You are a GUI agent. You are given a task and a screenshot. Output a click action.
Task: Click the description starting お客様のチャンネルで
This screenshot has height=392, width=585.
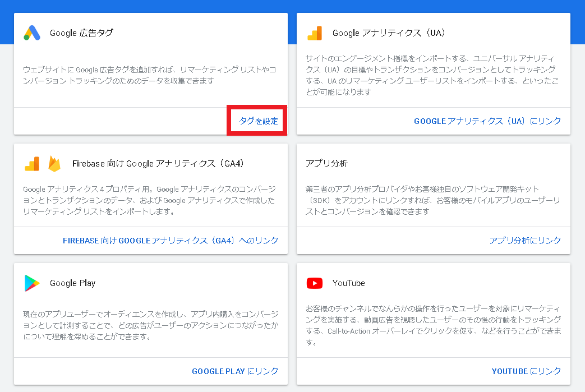point(434,325)
